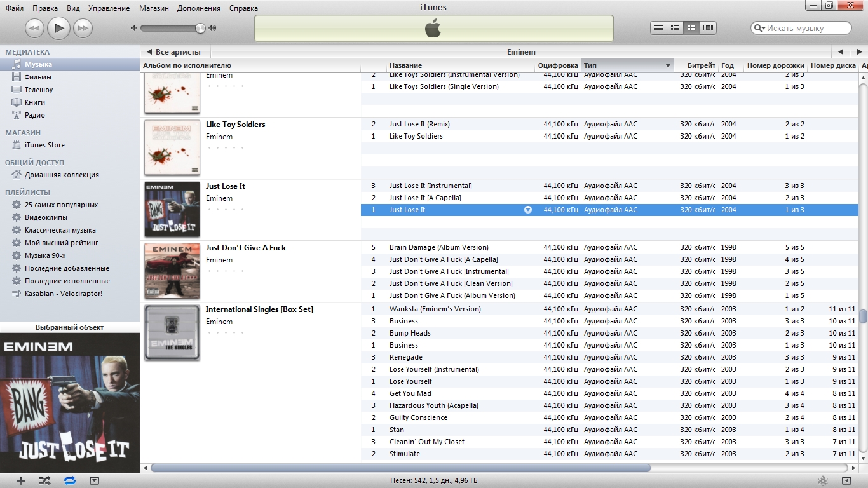Switch to Cover Flow view
Image resolution: width=868 pixels, height=488 pixels.
tap(708, 27)
